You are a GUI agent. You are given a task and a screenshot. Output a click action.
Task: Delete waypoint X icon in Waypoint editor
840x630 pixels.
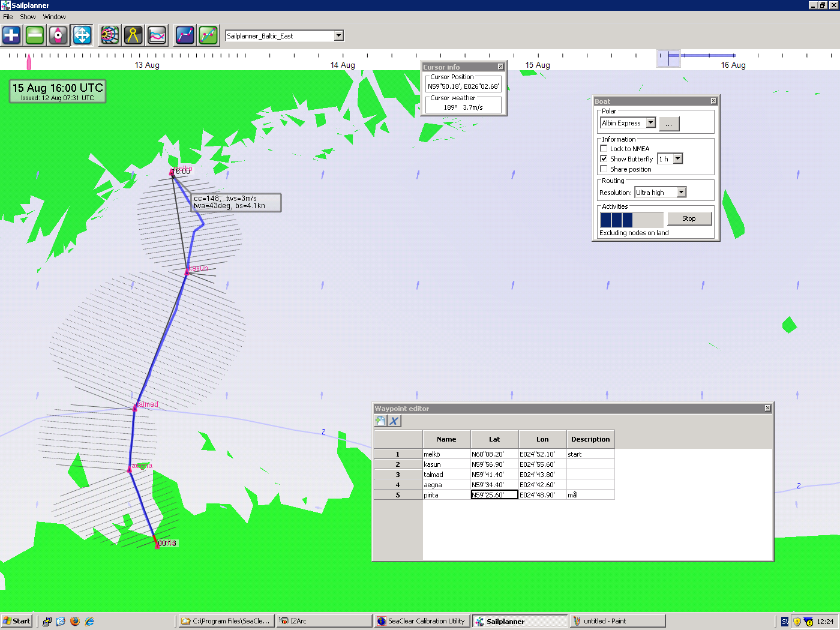pyautogui.click(x=394, y=421)
